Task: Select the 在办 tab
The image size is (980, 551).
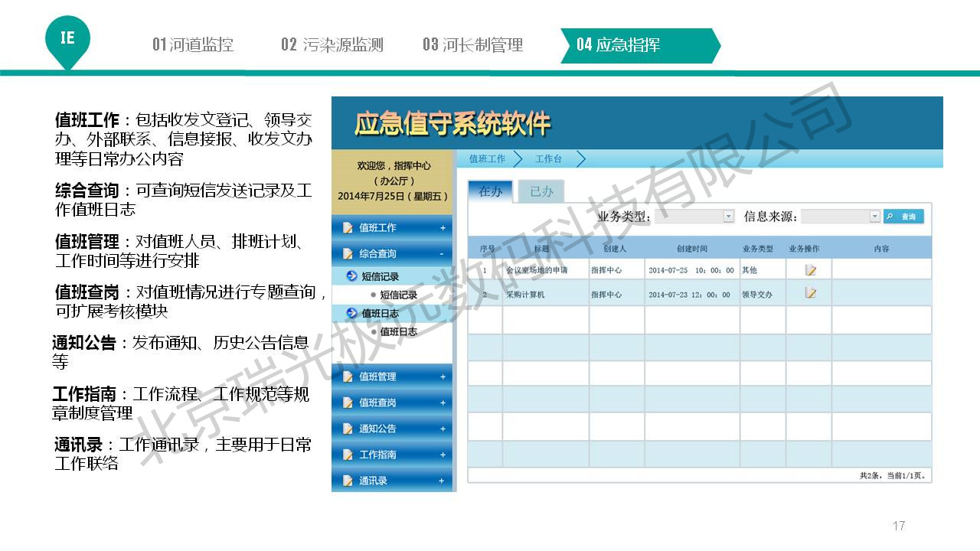Action: [x=490, y=191]
